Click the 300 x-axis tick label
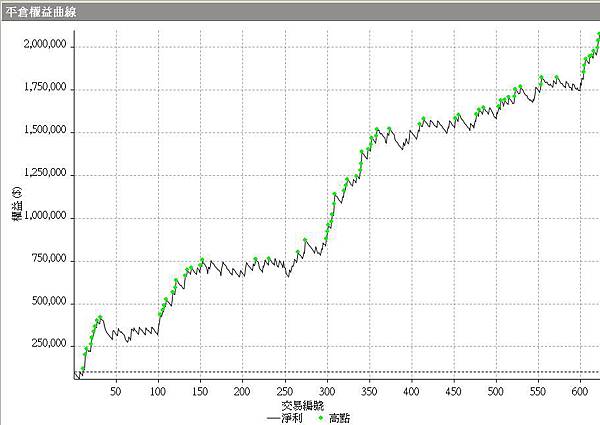 (x=327, y=391)
